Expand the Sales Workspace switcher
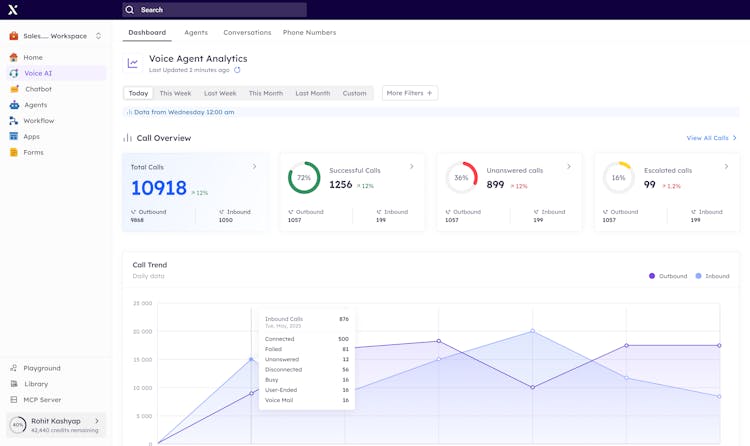 coord(98,36)
